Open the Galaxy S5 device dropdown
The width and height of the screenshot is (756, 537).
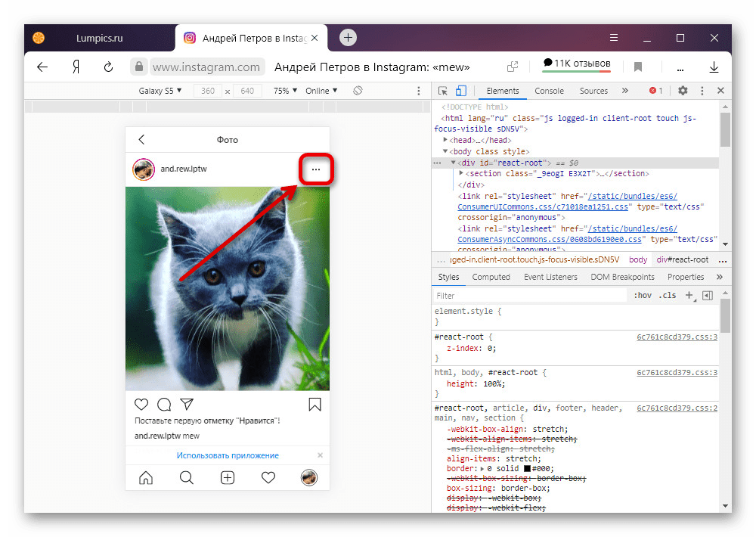pos(160,91)
